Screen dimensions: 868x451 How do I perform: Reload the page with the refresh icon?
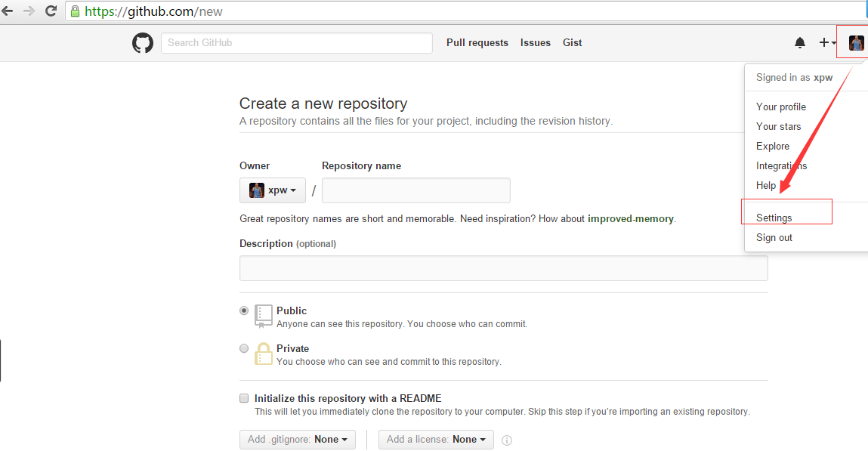click(x=51, y=11)
